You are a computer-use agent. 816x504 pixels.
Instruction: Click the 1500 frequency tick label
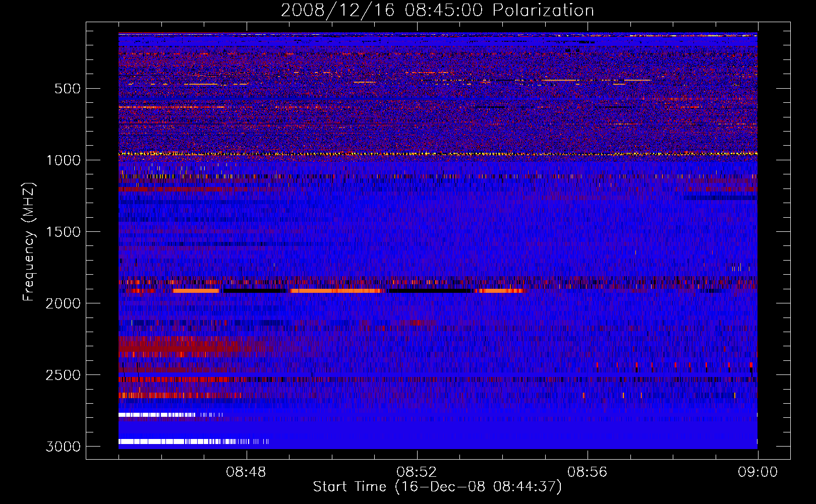64,232
